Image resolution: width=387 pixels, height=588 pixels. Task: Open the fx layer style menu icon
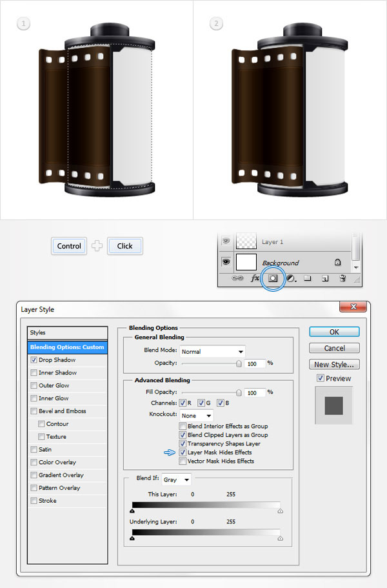coord(255,278)
